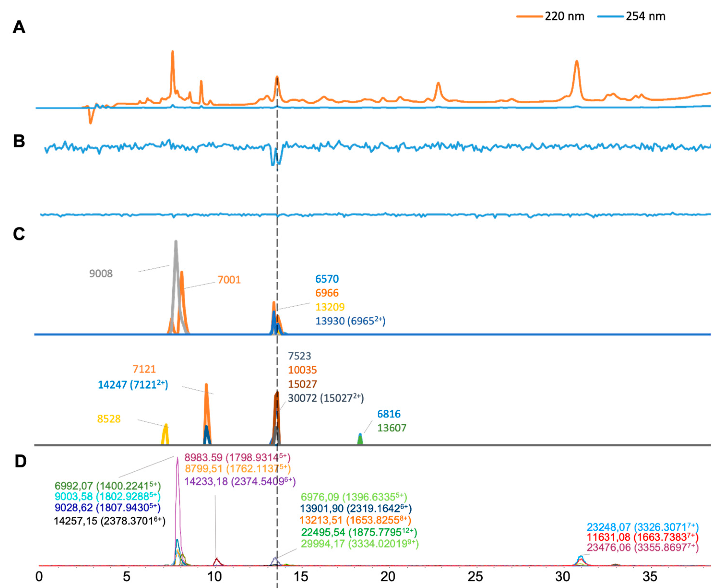Click the 220 nm legend label
The height and width of the screenshot is (588, 725).
point(565,16)
